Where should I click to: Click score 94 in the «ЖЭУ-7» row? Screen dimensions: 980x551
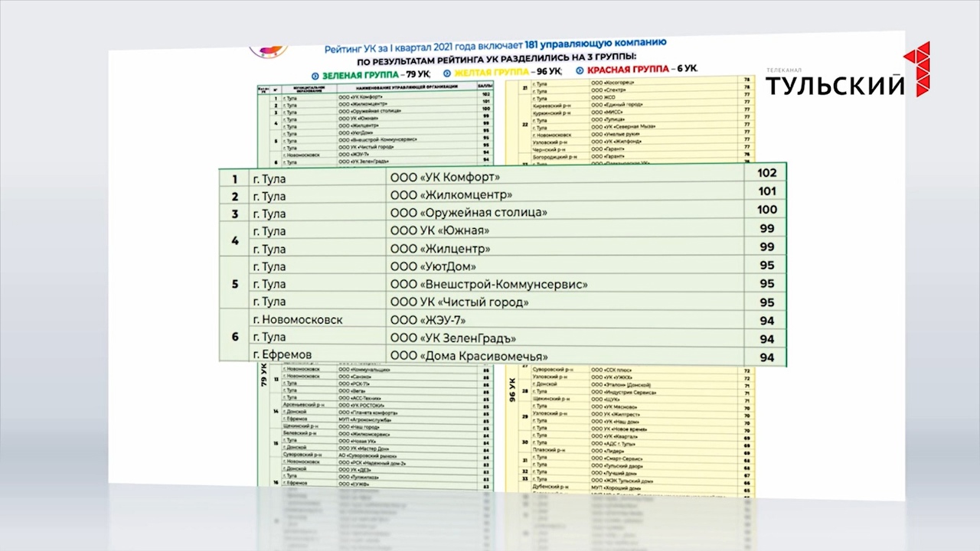point(766,321)
